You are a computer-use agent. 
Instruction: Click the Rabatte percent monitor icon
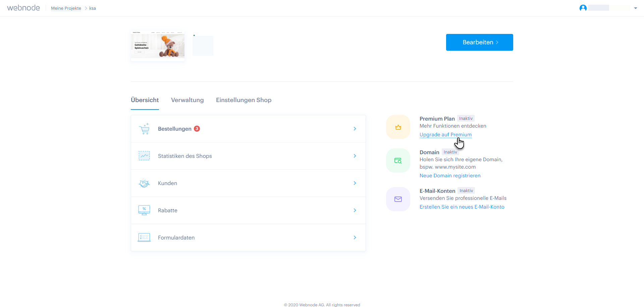[x=144, y=210]
